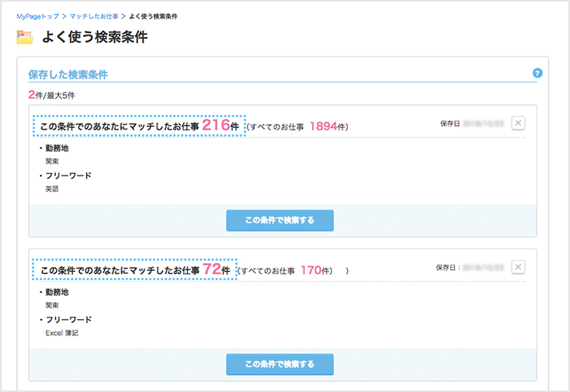Open the blue help question mark icon

(x=537, y=73)
